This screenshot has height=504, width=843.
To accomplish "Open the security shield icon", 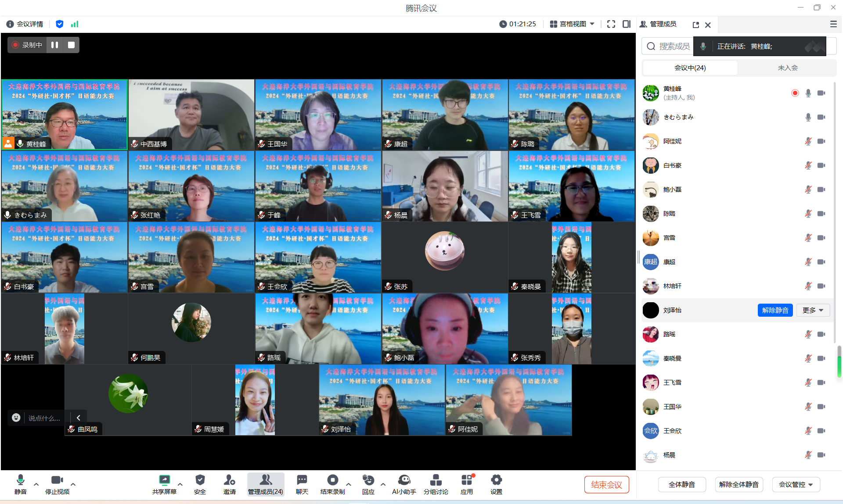I will click(200, 480).
